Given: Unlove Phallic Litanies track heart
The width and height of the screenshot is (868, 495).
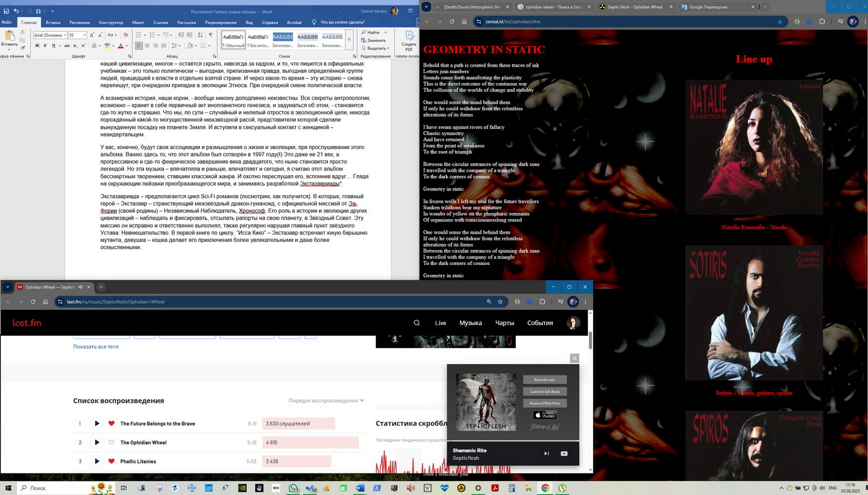Looking at the screenshot, I should point(111,461).
